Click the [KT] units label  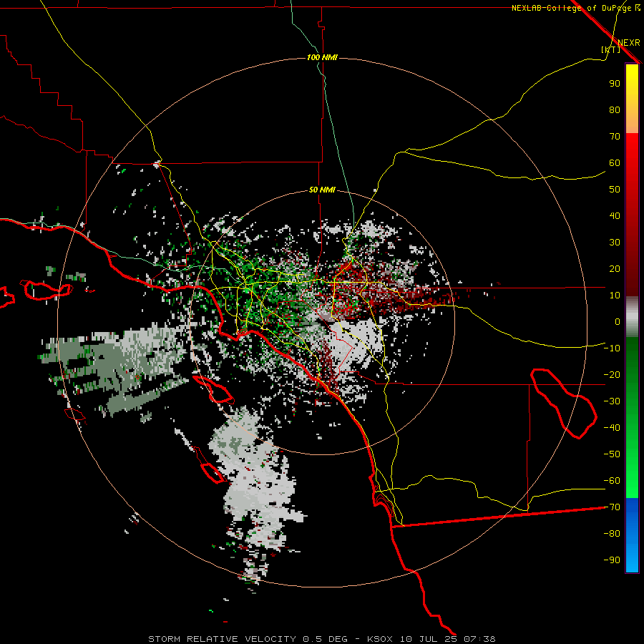[x=611, y=49]
